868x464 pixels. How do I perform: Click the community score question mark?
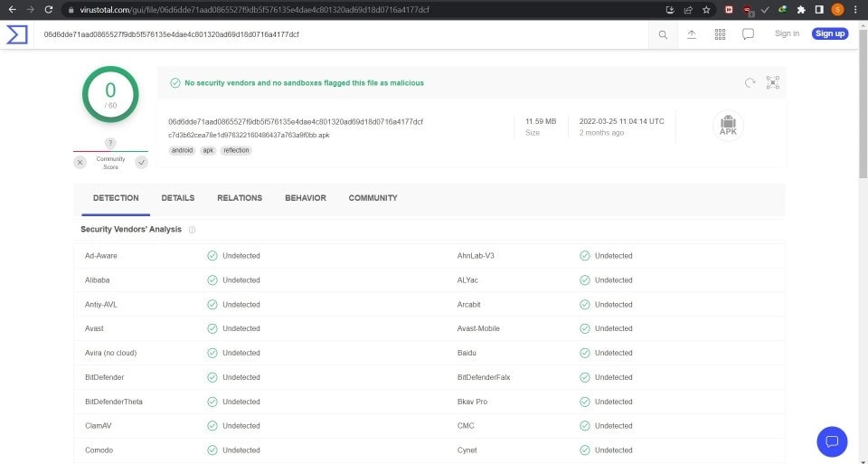pyautogui.click(x=110, y=143)
